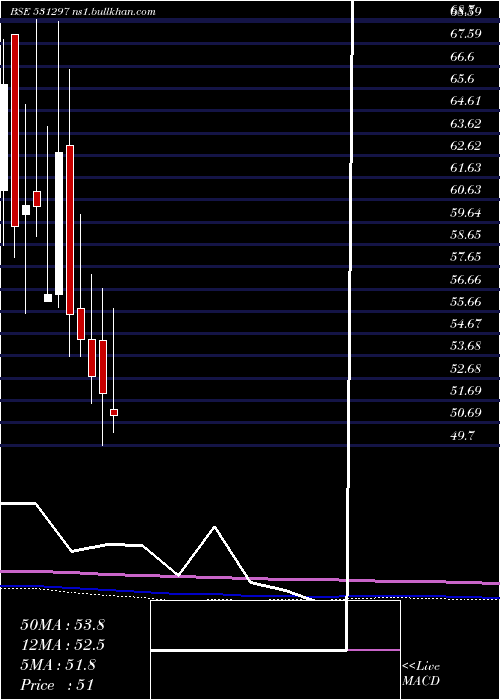
Task: Click the pink 50MA moving average line
Action: [x=250, y=577]
